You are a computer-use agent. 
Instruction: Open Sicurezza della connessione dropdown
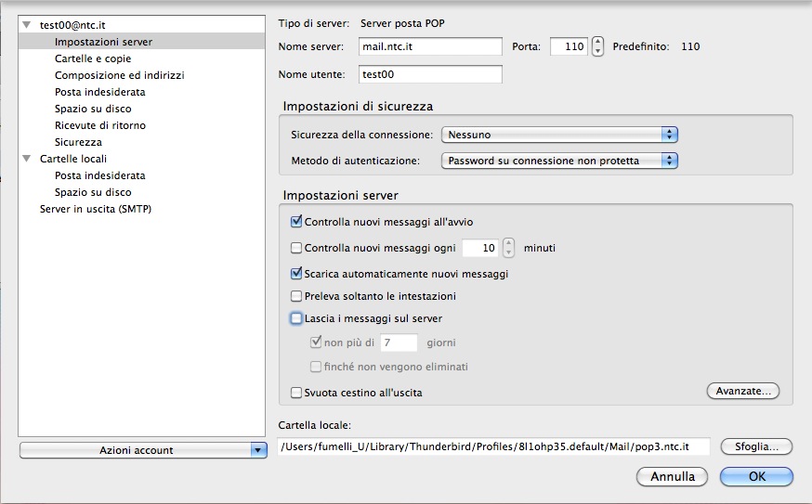pyautogui.click(x=559, y=135)
